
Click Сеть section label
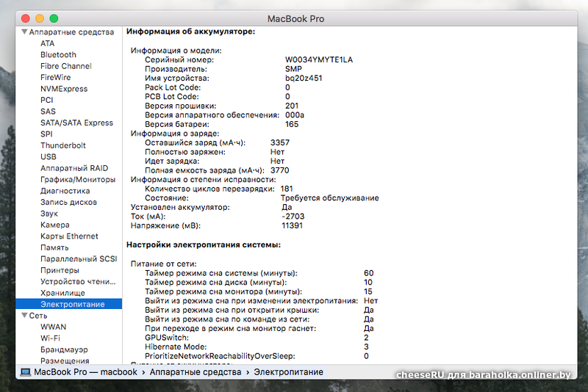[x=38, y=316]
